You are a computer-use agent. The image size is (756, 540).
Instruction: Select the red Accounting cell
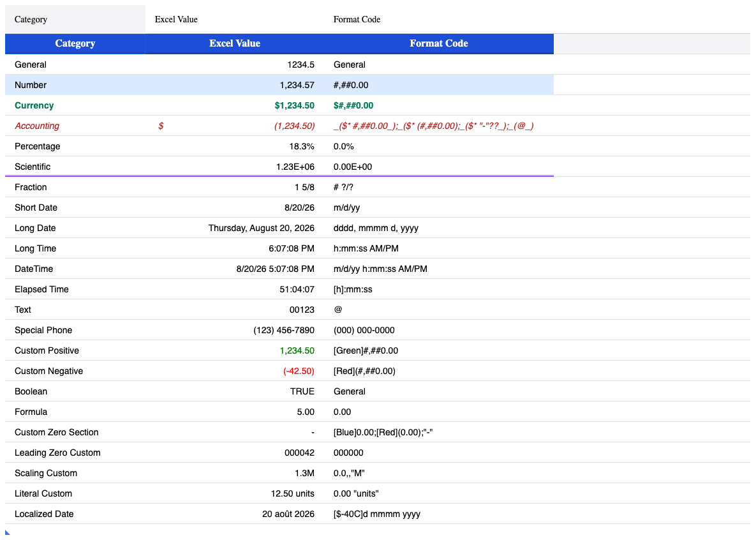click(x=75, y=126)
